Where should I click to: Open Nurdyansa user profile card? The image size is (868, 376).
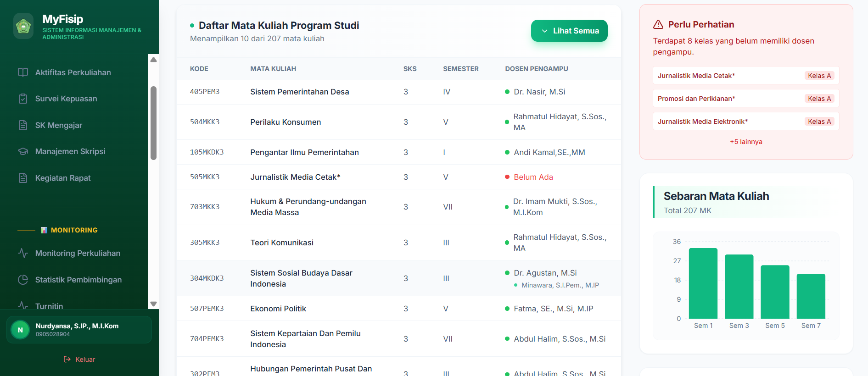point(79,330)
